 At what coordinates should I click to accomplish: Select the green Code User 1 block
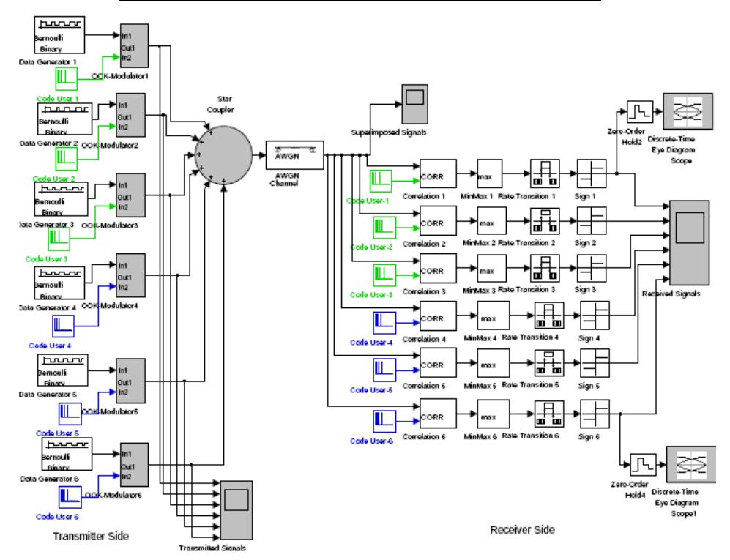(x=67, y=78)
